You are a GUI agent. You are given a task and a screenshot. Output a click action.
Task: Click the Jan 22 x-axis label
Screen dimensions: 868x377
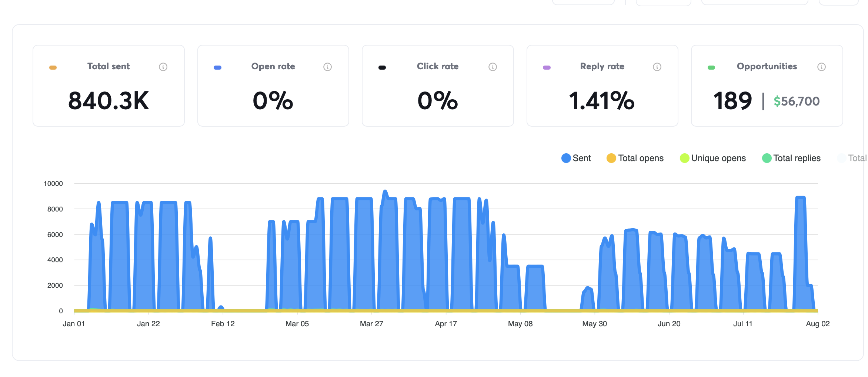pos(148,324)
